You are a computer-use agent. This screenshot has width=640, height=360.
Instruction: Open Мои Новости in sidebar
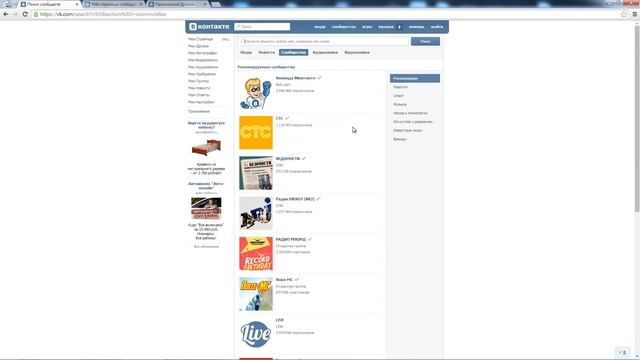(x=199, y=88)
